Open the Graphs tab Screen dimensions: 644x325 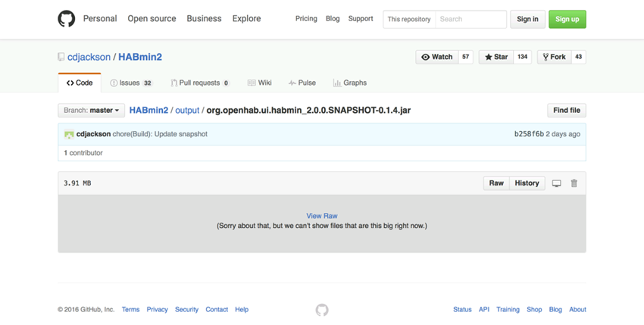click(x=350, y=83)
